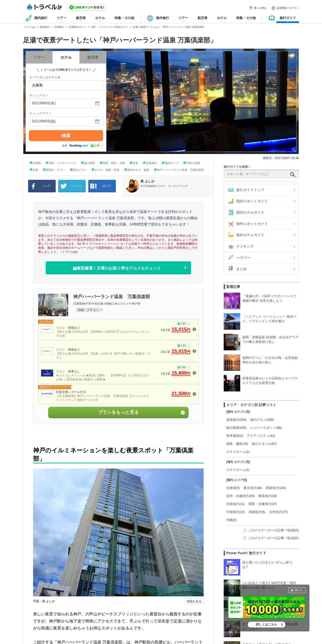Switch to the 航空券 search tab

pyautogui.click(x=93, y=57)
